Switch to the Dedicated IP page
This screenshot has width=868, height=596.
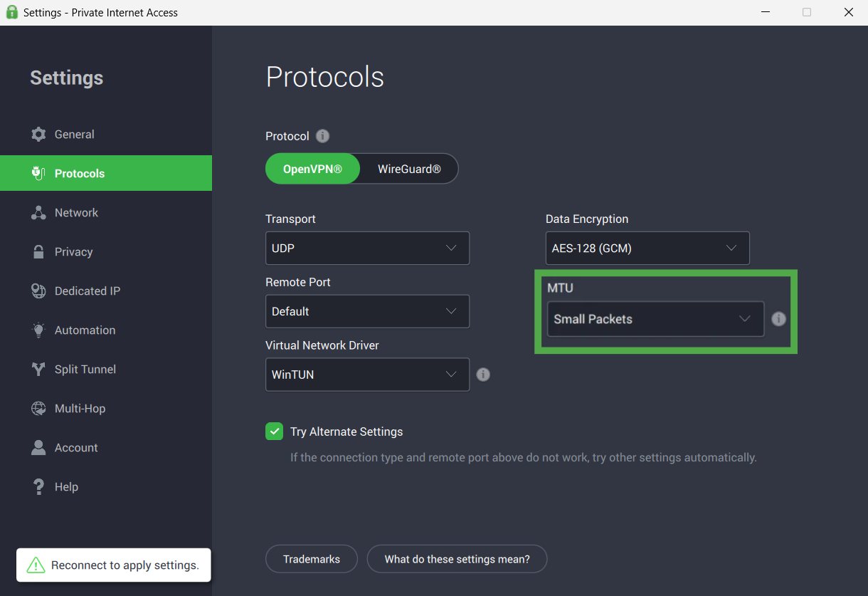point(106,291)
